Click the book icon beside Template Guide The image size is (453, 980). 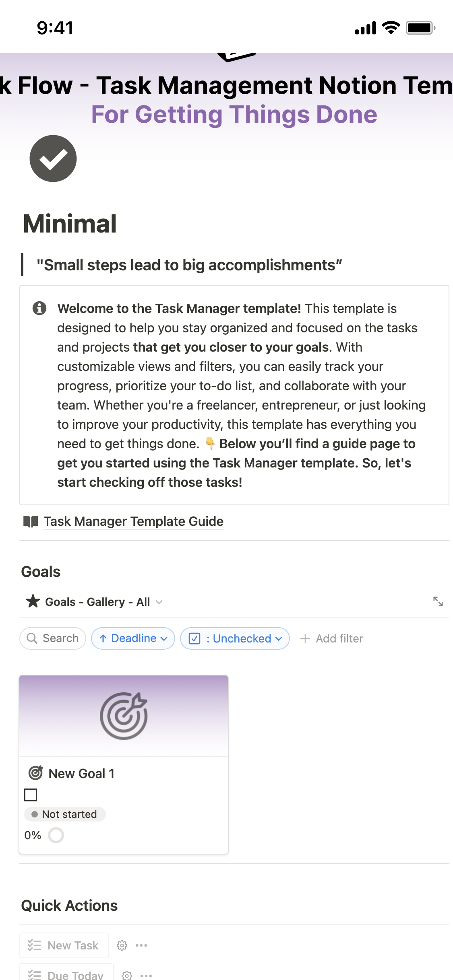[31, 521]
